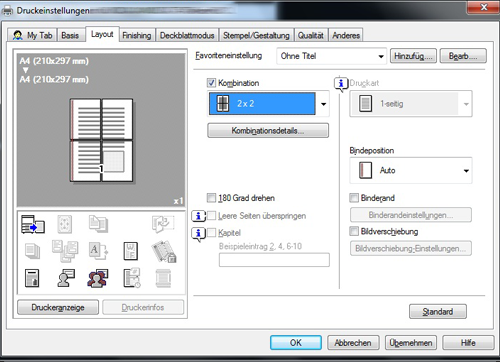This screenshot has height=362, width=500.
Task: Click the Standard button
Action: coord(438,312)
